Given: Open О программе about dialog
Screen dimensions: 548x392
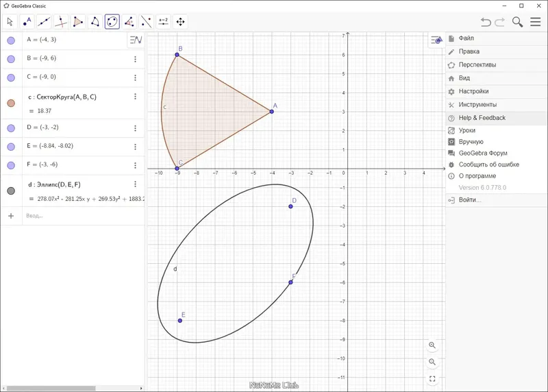Looking at the screenshot, I should [497, 176].
